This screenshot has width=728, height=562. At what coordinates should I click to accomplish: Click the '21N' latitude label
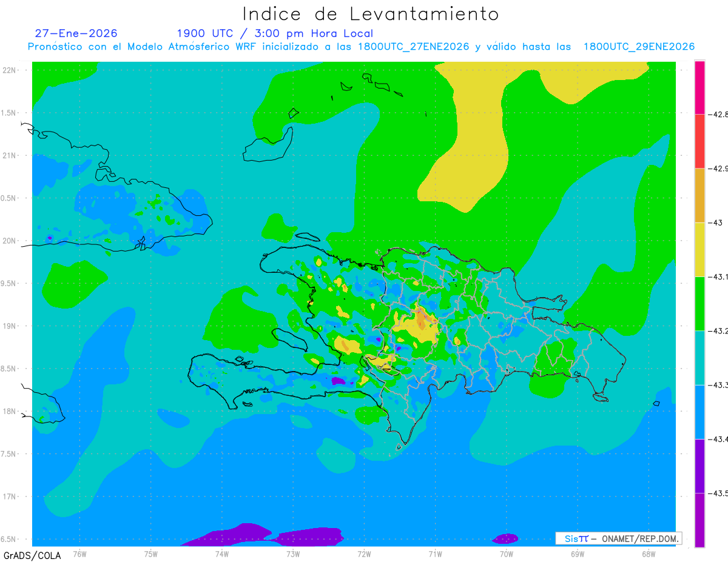pos(10,156)
